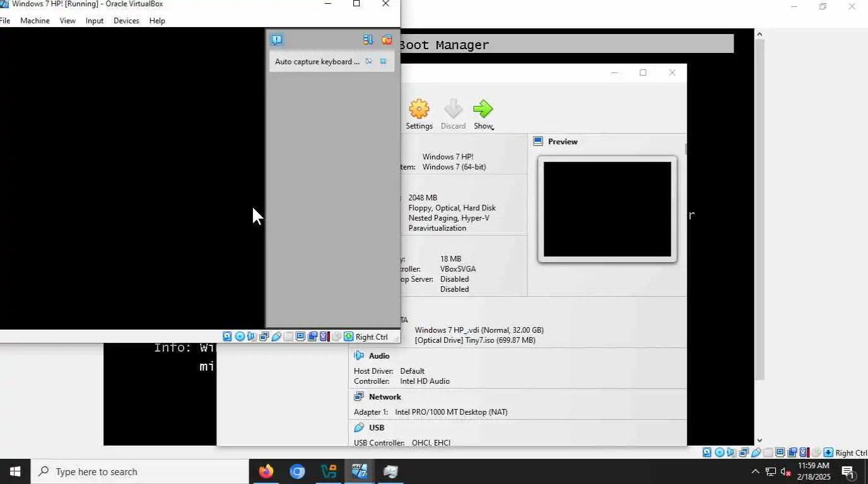The height and width of the screenshot is (484, 868).
Task: Open the Help menu
Action: [x=157, y=21]
